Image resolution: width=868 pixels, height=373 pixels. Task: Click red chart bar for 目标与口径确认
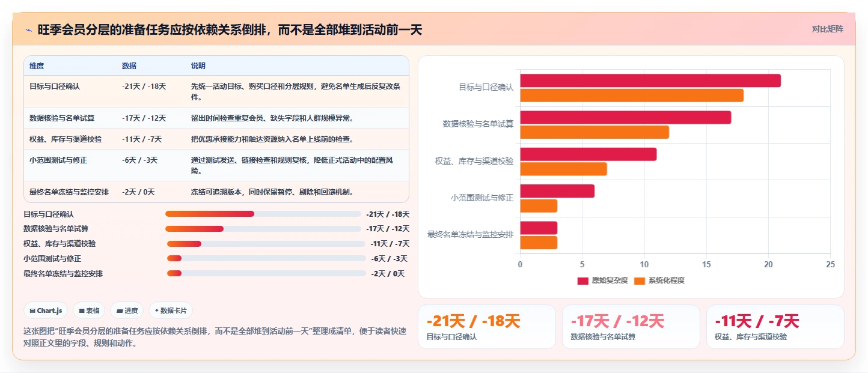pos(650,80)
